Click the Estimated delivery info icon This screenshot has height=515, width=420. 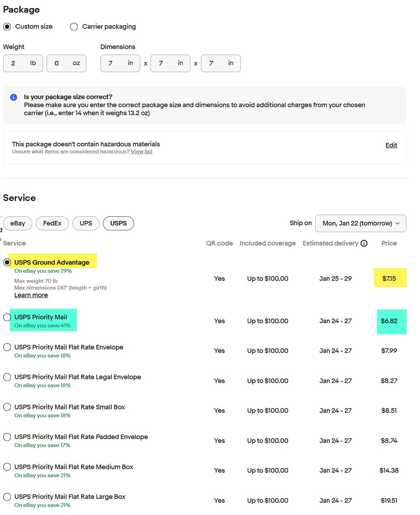coord(364,243)
